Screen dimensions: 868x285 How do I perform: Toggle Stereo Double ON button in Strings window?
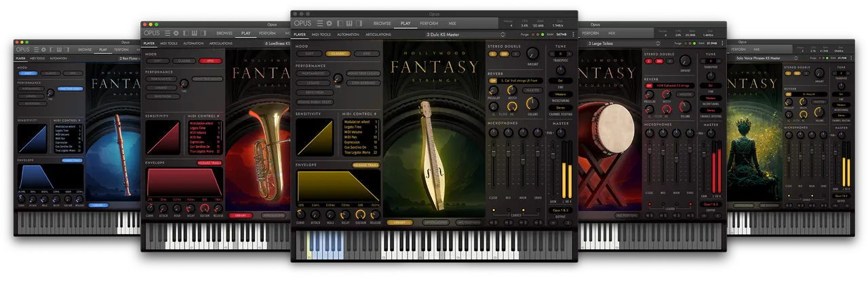tap(504, 54)
